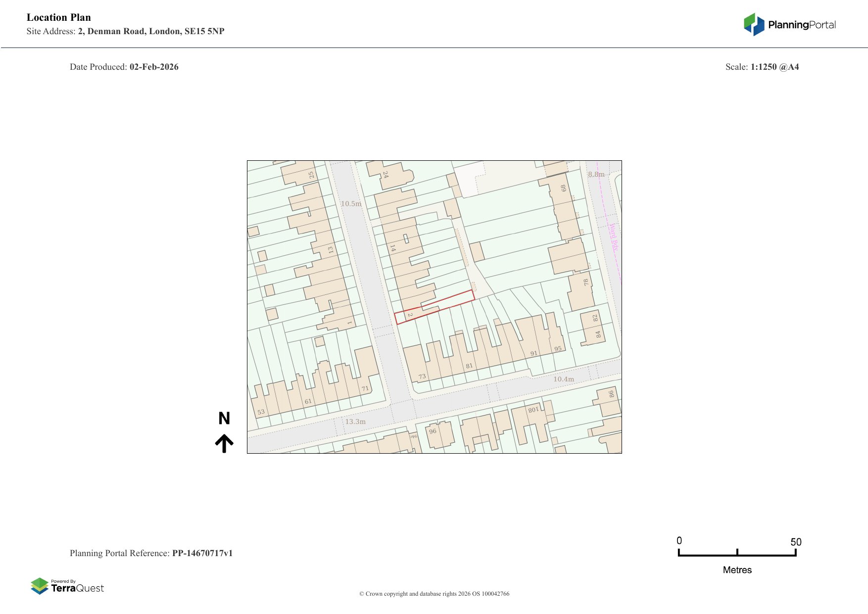Select the red outlined site plot
Screen dimensions: 868x614
click(434, 307)
